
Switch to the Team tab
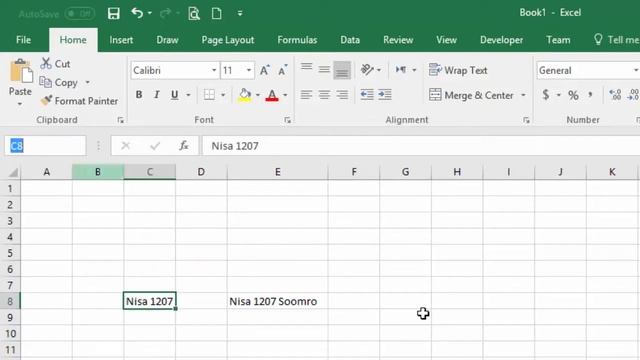(558, 40)
